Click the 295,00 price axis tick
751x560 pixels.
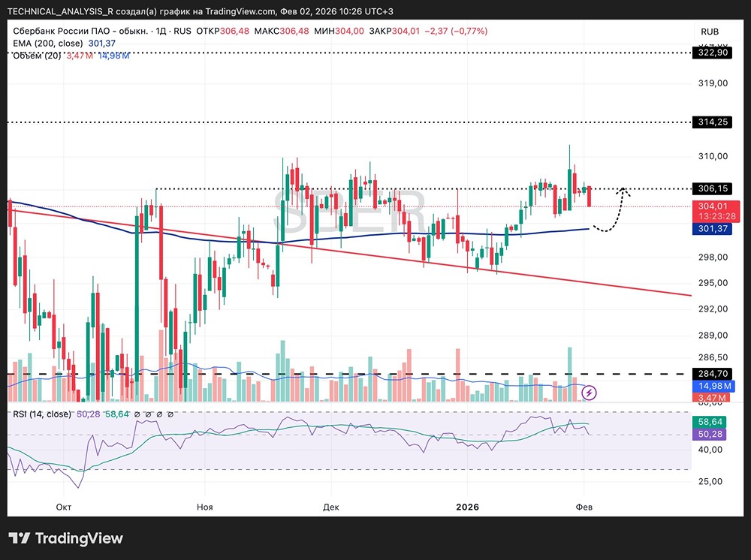click(x=713, y=283)
